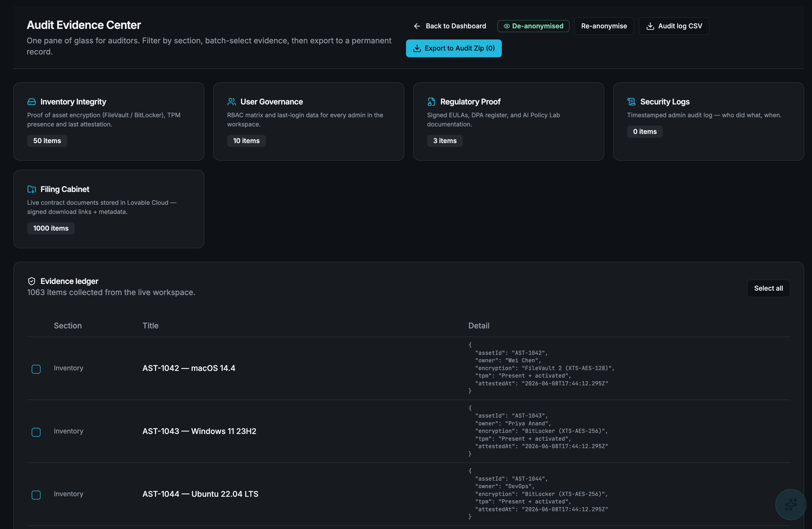Image resolution: width=812 pixels, height=529 pixels.
Task: Click the 0 items badge
Action: (645, 131)
